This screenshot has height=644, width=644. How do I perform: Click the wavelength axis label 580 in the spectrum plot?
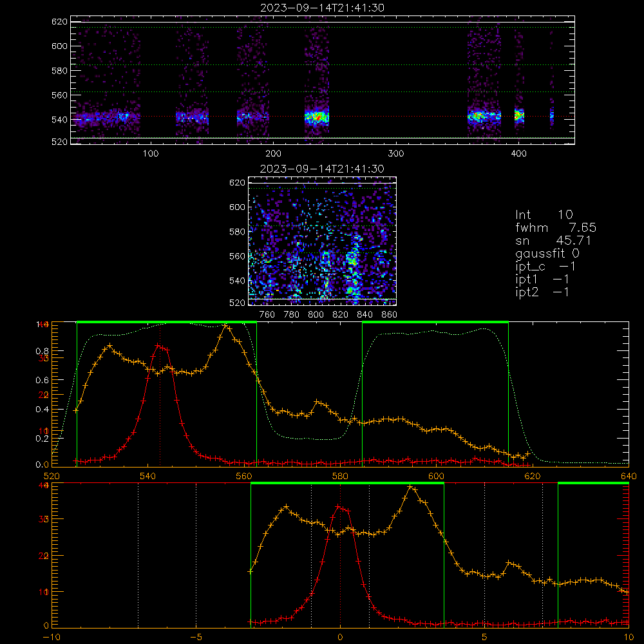(340, 476)
